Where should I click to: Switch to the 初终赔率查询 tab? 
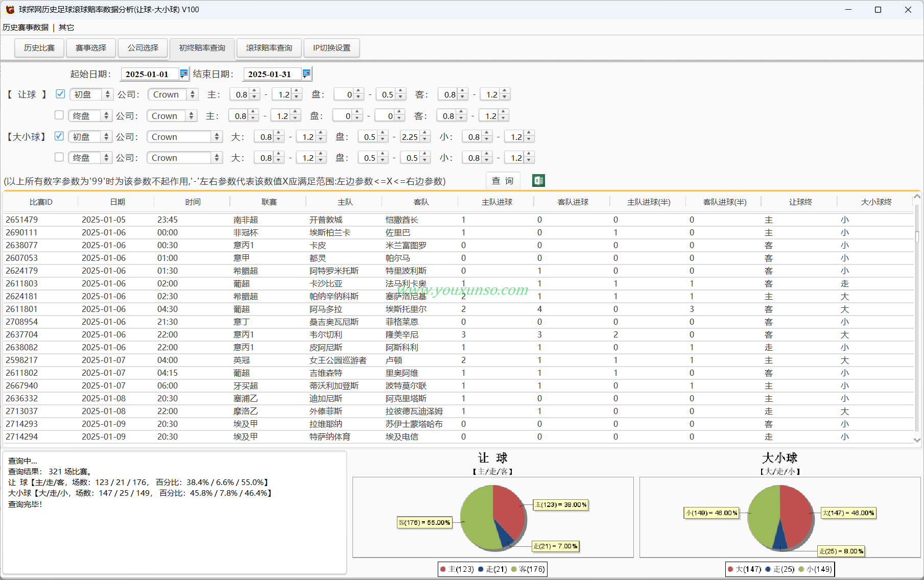click(202, 48)
